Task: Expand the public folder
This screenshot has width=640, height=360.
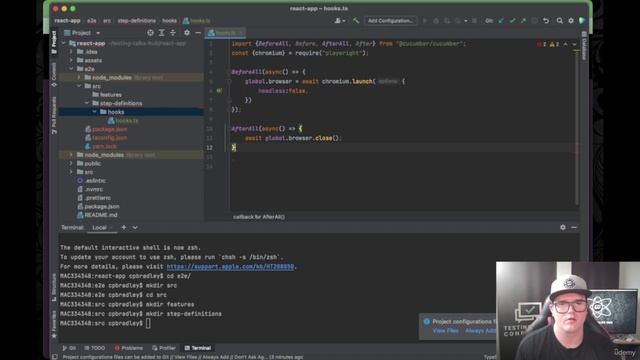Action: point(71,163)
